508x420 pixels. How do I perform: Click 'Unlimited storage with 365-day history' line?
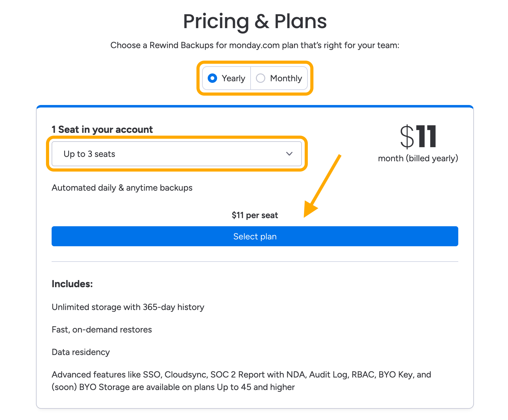pos(128,307)
